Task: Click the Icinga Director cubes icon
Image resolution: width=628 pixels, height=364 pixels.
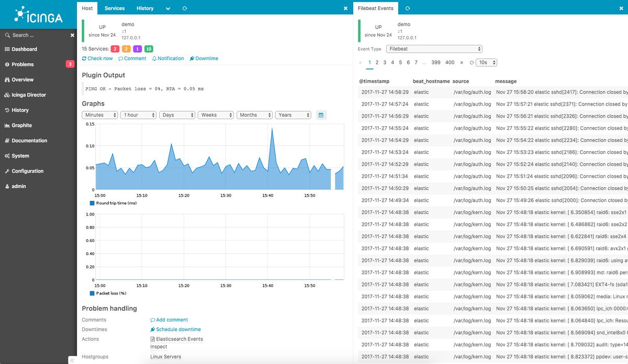Action: (x=7, y=95)
